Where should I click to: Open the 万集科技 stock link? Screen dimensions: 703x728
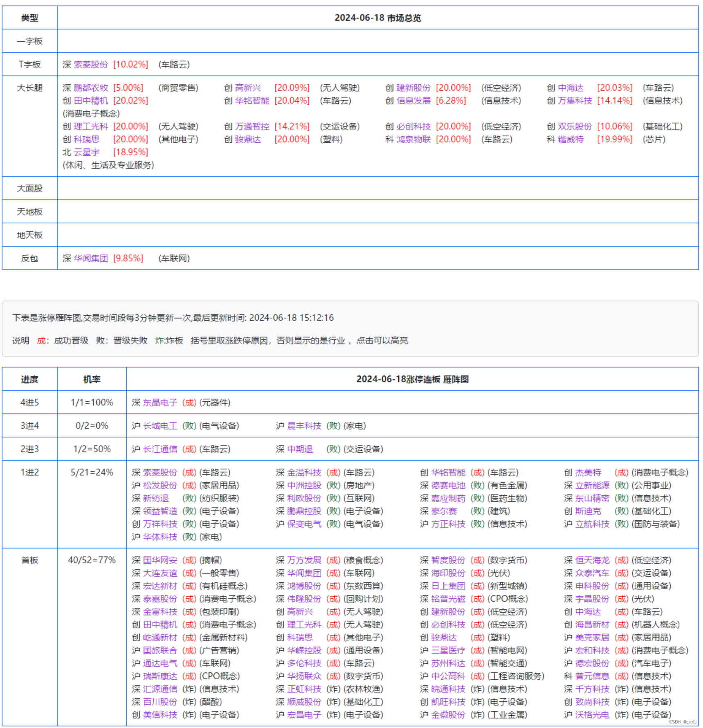point(575,101)
